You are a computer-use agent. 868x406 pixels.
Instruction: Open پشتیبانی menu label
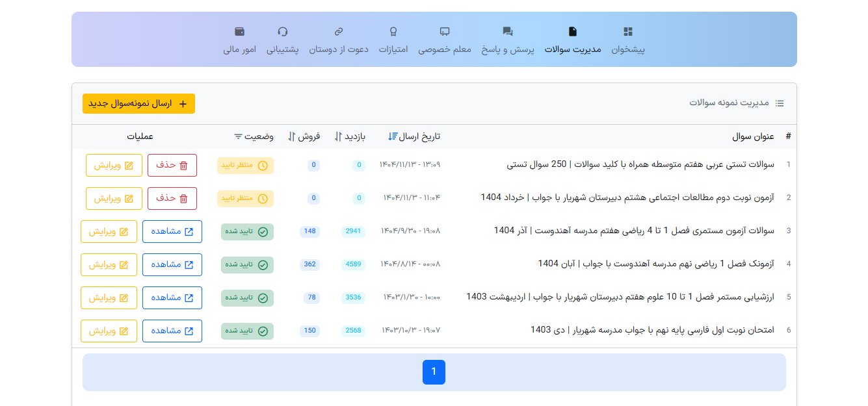[x=282, y=49]
